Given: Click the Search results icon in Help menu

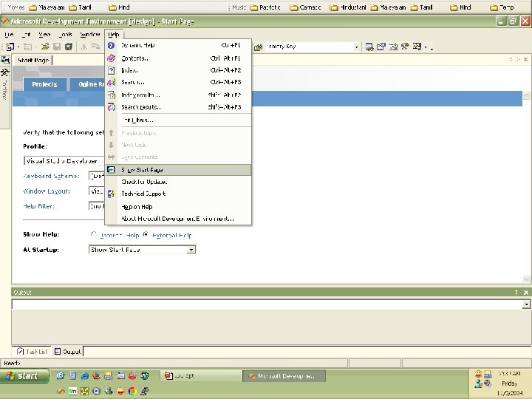Looking at the screenshot, I should pos(111,107).
